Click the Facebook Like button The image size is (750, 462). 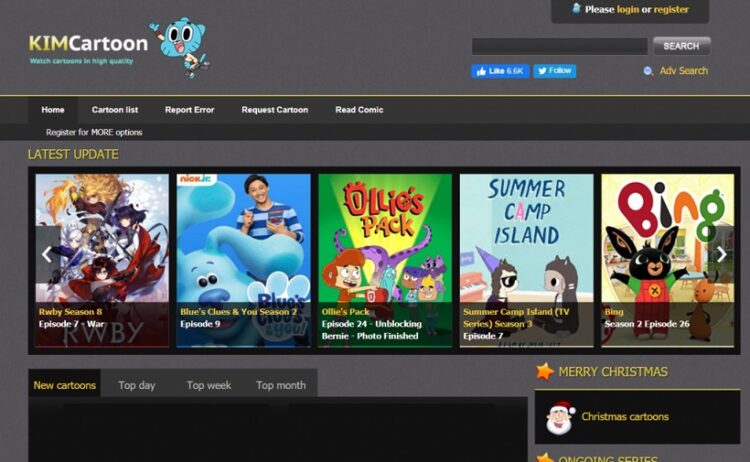click(500, 71)
